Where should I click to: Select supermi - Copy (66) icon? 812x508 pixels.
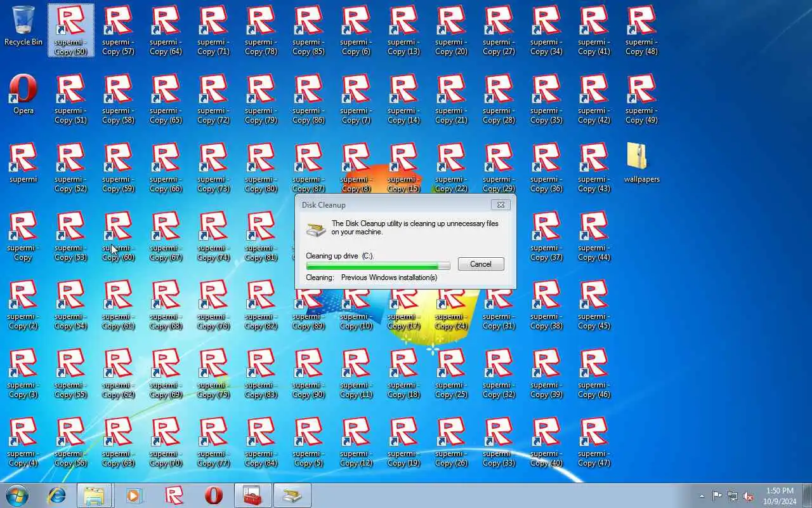click(x=166, y=168)
